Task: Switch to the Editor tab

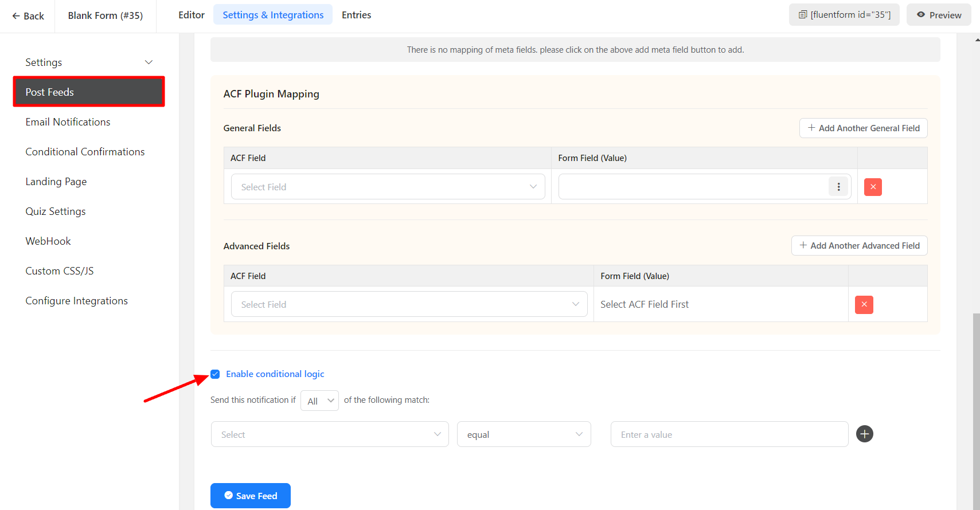Action: [x=191, y=15]
